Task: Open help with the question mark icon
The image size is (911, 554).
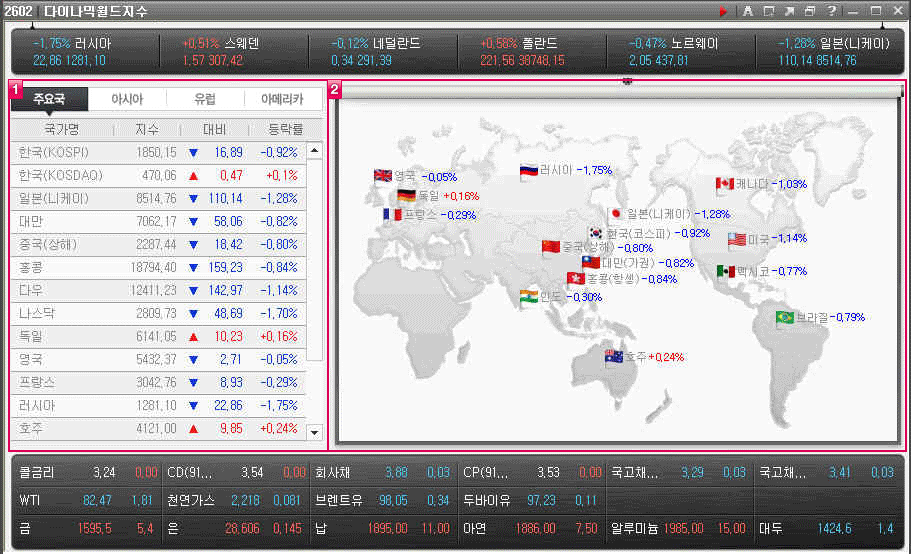Action: click(x=831, y=11)
